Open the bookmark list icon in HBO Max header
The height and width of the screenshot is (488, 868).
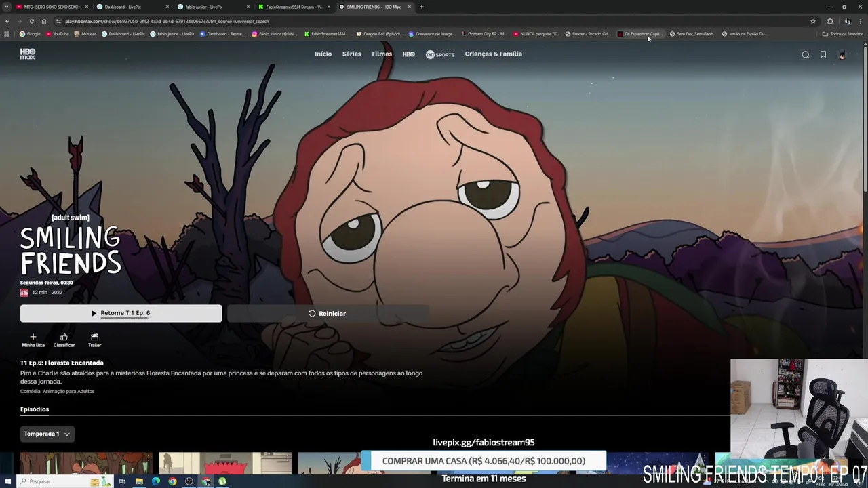[x=823, y=55]
